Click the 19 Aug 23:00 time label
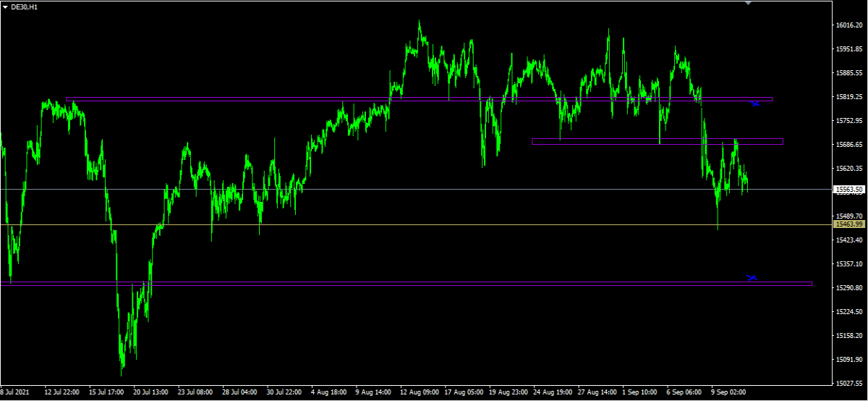The width and height of the screenshot is (868, 401). pos(509,392)
